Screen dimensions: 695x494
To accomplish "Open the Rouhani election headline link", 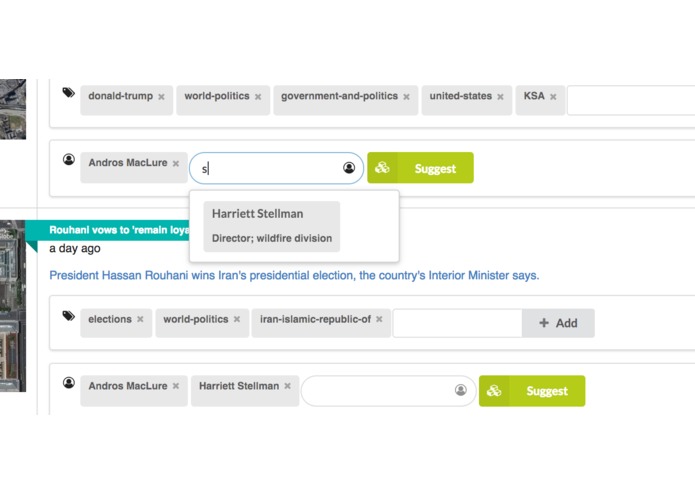I will [294, 276].
